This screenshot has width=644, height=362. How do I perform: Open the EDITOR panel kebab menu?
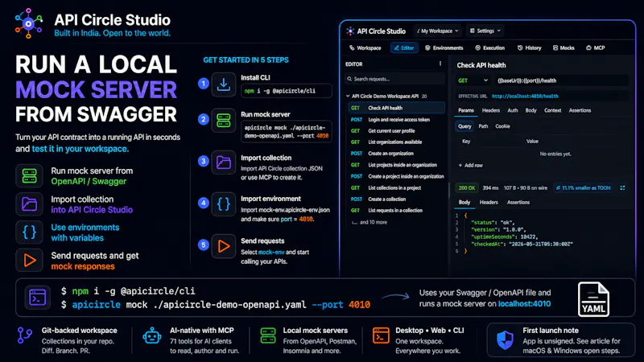[x=440, y=64]
